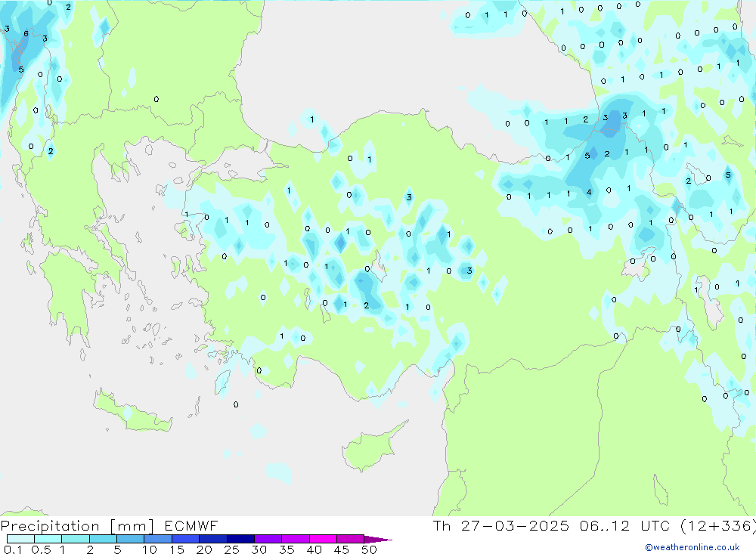Select the 40–45 mm magenta legend swatch
The width and height of the screenshot is (756, 554).
pyautogui.click(x=323, y=539)
